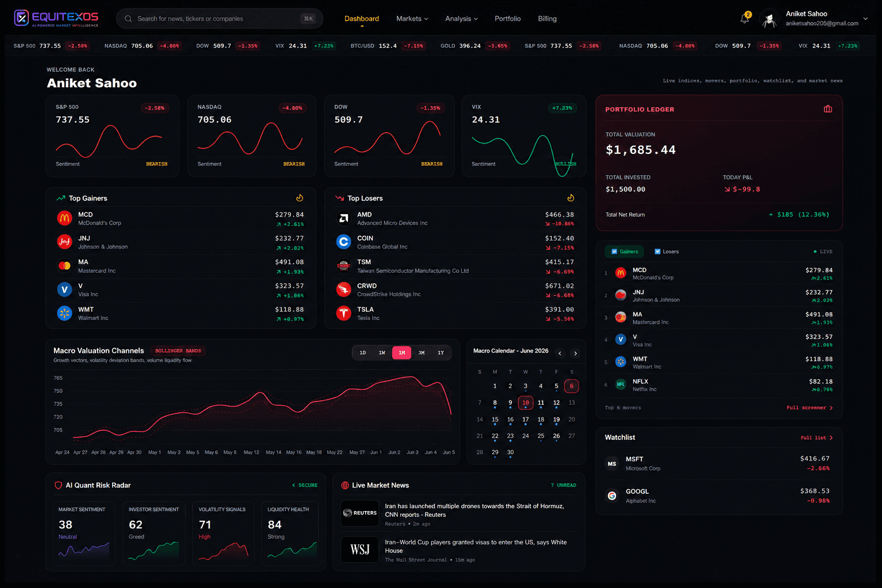
Task: Open the S&P 500 index card
Action: (112, 136)
